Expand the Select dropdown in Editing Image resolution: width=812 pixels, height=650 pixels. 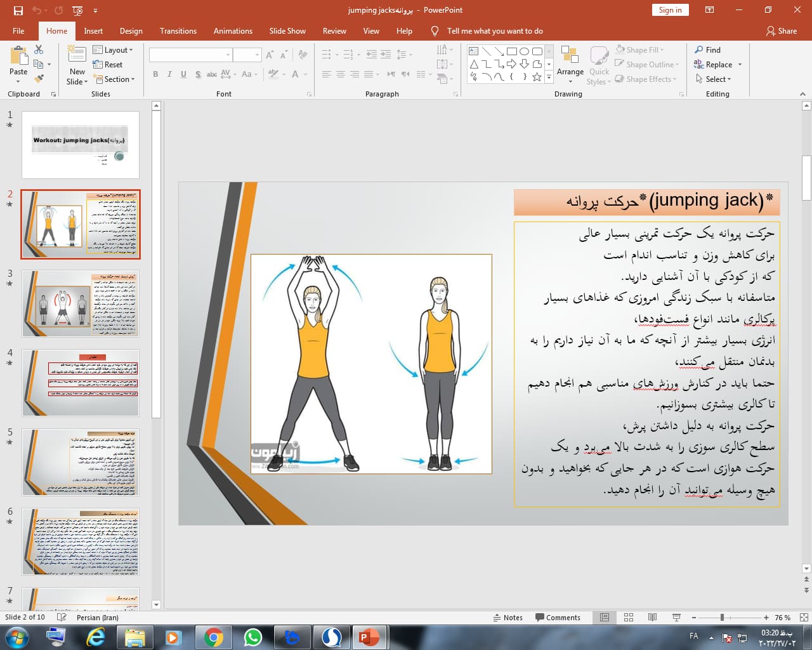point(714,79)
